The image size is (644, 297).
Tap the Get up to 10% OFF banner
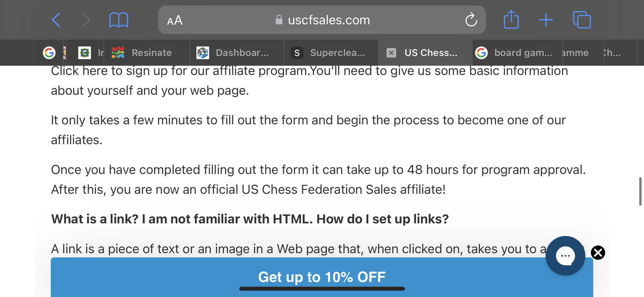[x=322, y=277]
